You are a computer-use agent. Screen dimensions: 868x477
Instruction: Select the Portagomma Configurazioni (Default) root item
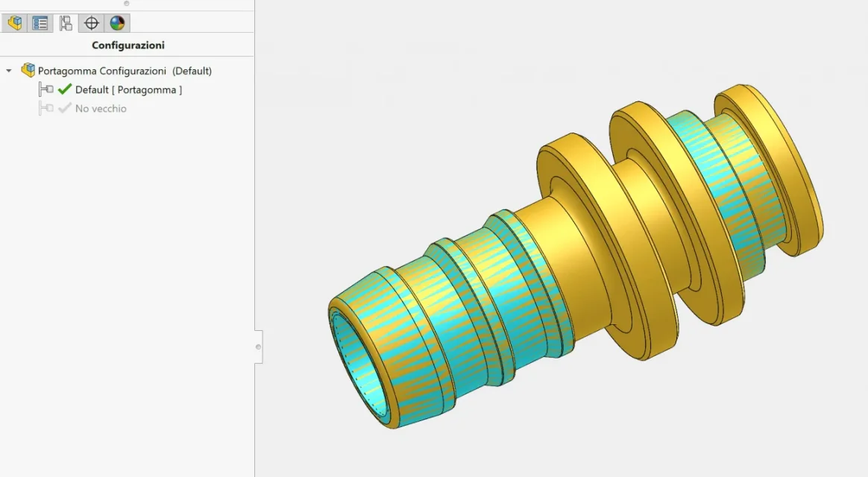point(125,71)
